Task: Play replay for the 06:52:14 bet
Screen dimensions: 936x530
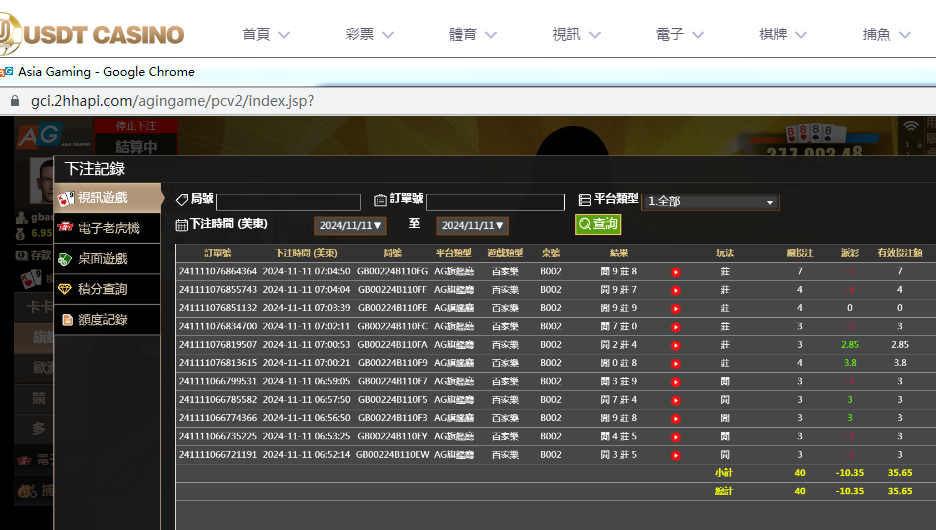Action: pyautogui.click(x=676, y=455)
